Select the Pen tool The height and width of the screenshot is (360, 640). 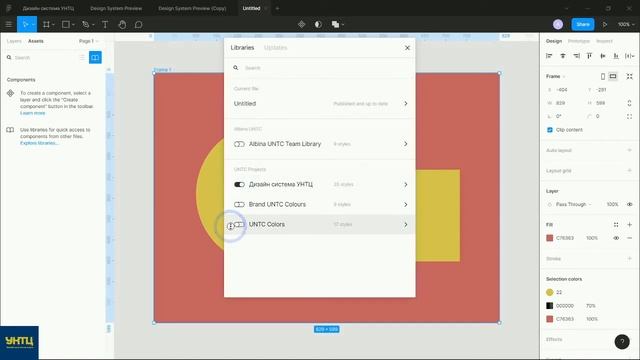click(85, 24)
